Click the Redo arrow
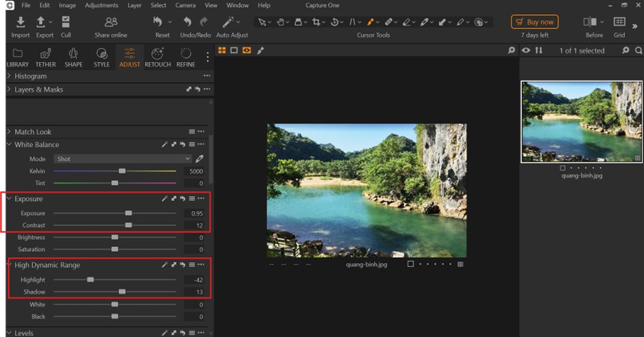644x337 pixels. pyautogui.click(x=204, y=22)
